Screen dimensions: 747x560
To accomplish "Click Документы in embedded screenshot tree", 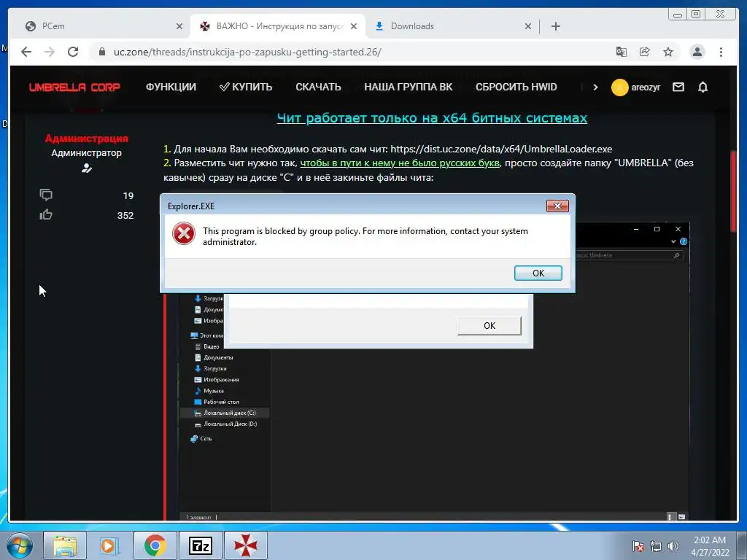I will [x=214, y=357].
